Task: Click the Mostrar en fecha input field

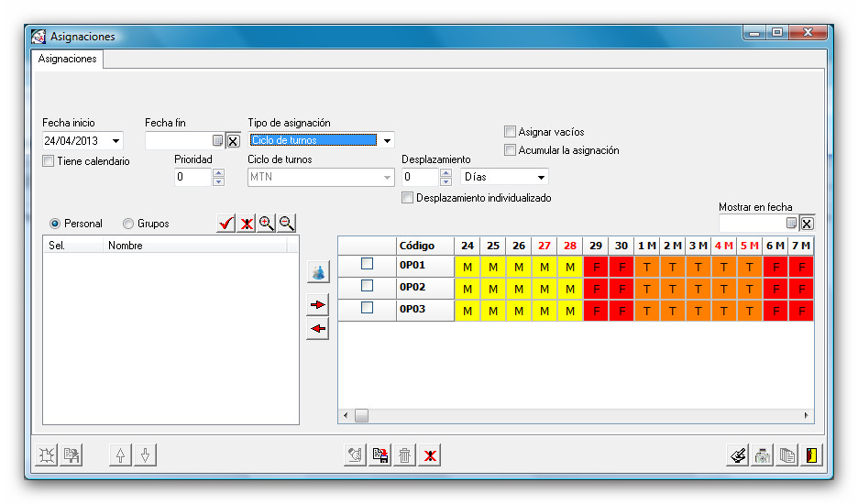Action: (x=752, y=224)
